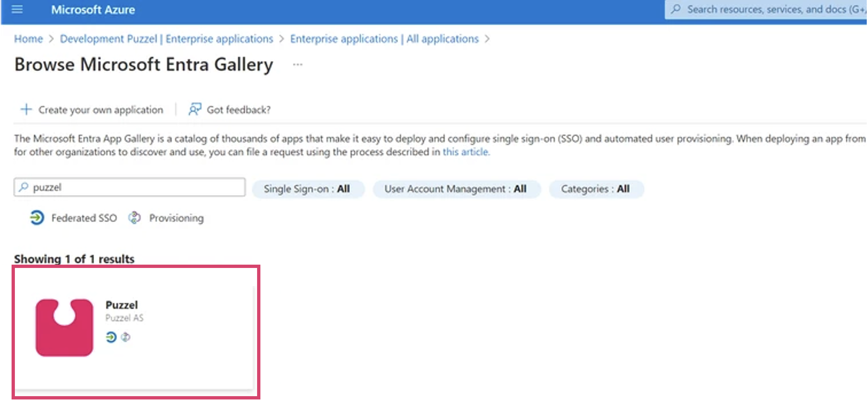Focus the Search resources, services, and docs box
The width and height of the screenshot is (868, 416).
pyautogui.click(x=766, y=10)
